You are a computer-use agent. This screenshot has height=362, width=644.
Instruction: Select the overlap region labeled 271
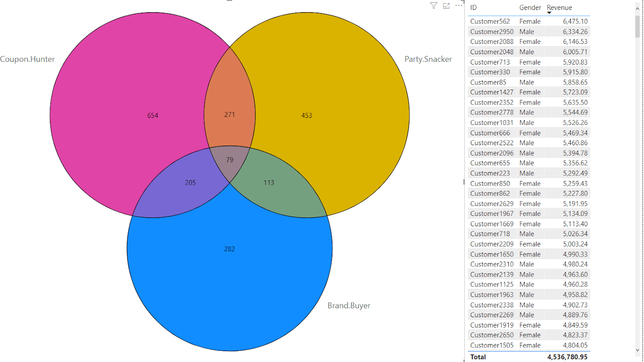point(230,114)
